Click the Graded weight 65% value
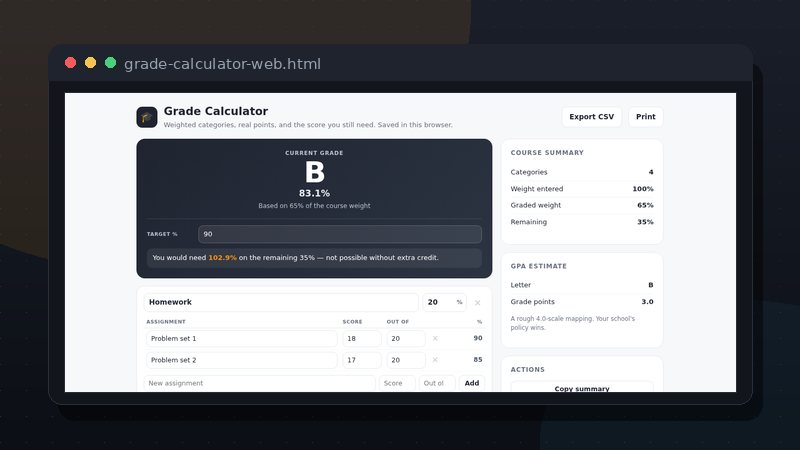800x450 pixels. [645, 205]
